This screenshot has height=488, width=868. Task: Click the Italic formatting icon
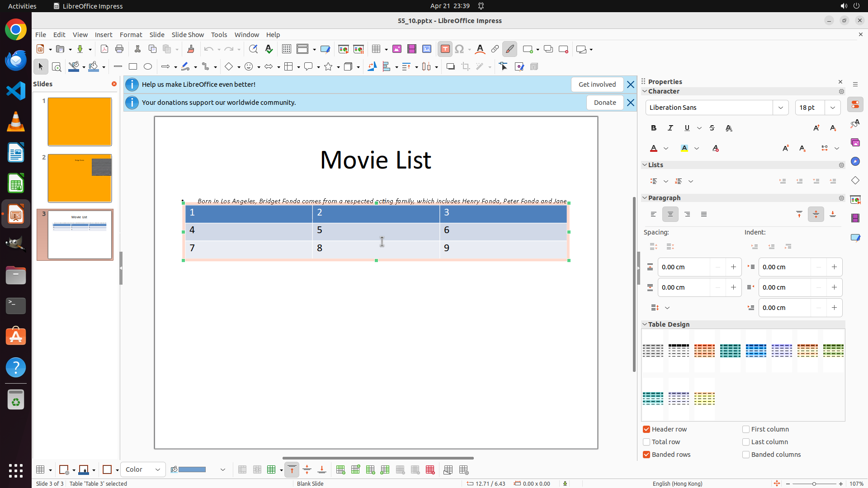coord(670,128)
